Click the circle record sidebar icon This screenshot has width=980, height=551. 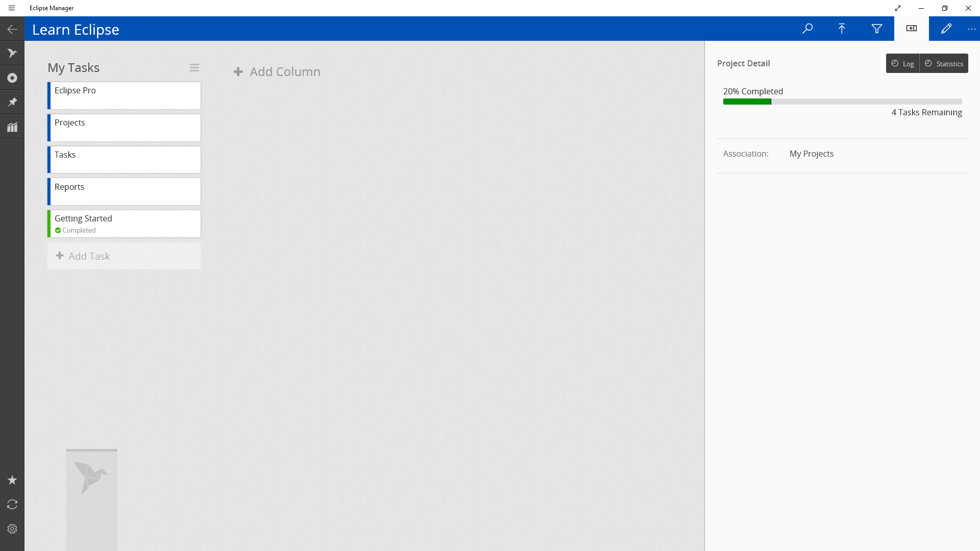pyautogui.click(x=12, y=78)
